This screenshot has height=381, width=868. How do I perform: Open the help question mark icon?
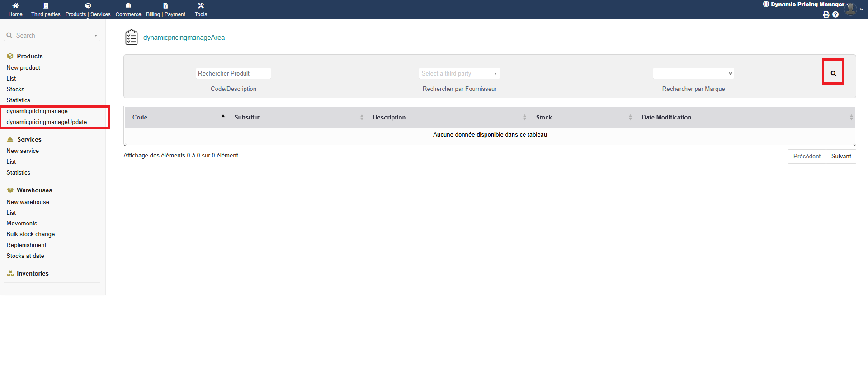(835, 14)
